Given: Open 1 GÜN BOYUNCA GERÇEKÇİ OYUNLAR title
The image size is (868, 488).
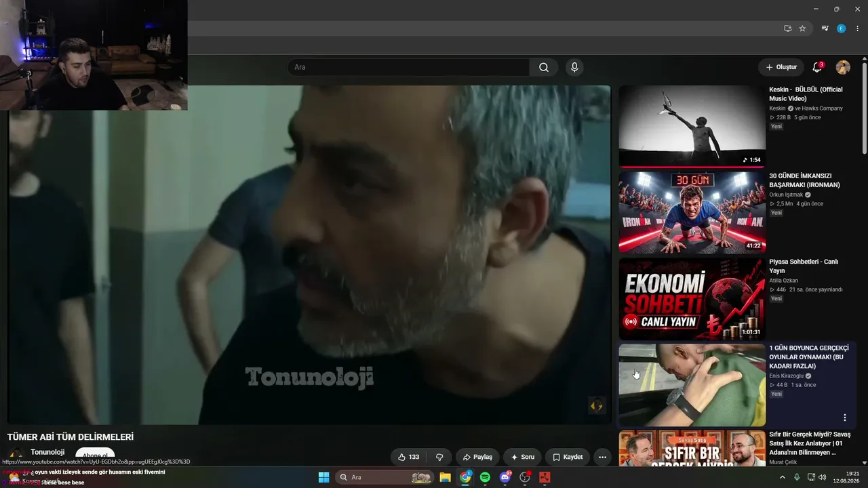Looking at the screenshot, I should tap(809, 357).
